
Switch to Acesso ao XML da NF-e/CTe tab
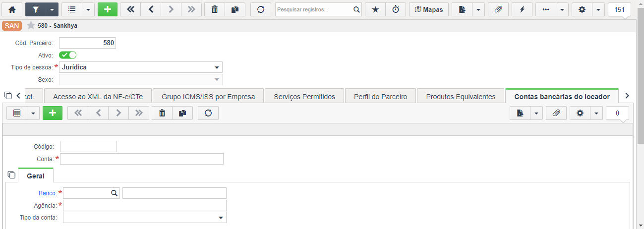pyautogui.click(x=98, y=97)
